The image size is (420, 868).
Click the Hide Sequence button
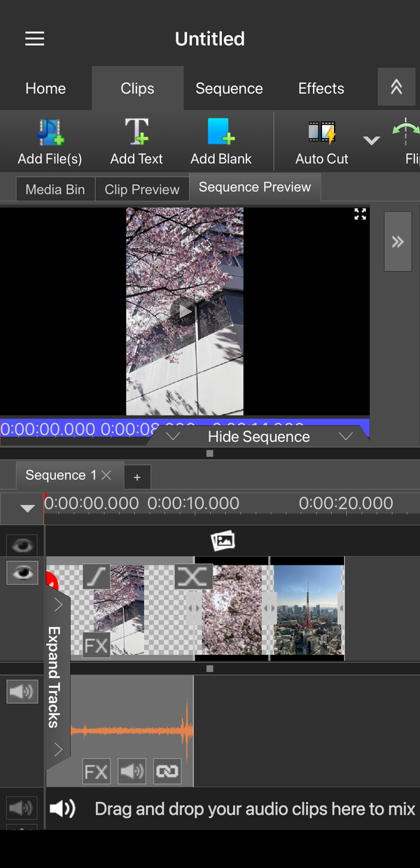[259, 436]
